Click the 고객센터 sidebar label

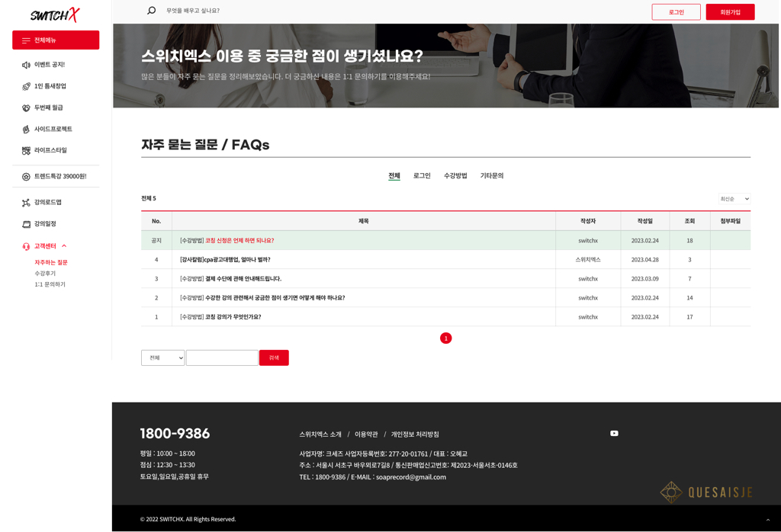(45, 246)
